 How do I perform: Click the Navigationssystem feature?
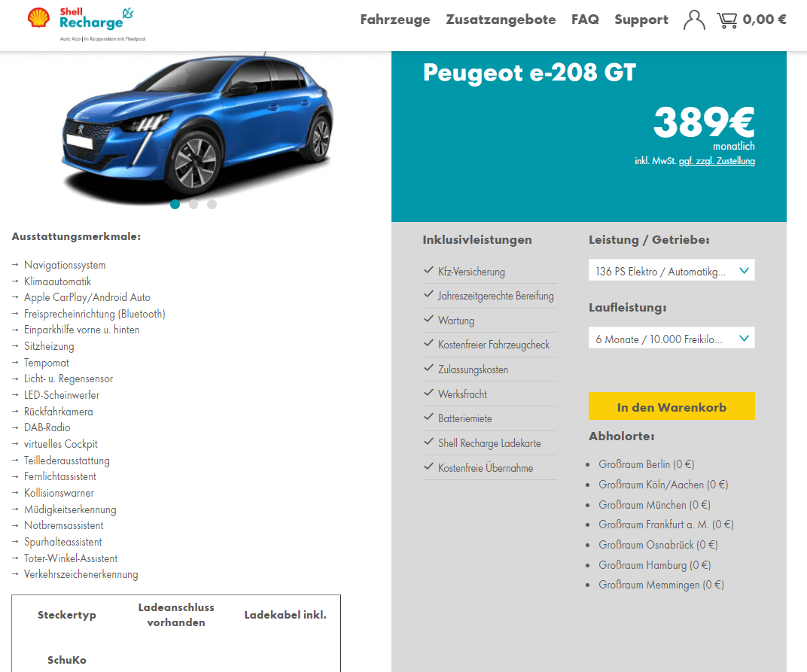pyautogui.click(x=65, y=265)
